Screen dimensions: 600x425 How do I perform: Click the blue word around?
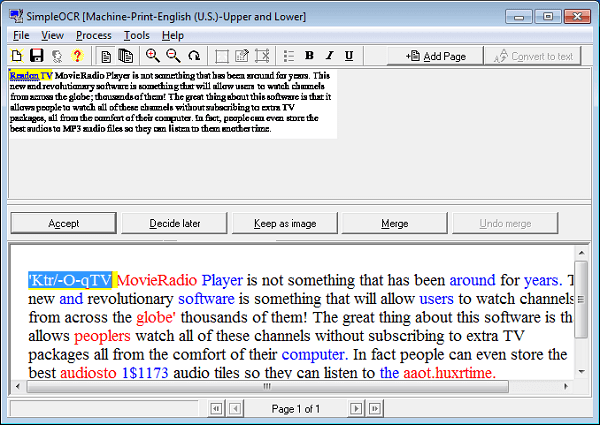pos(472,280)
